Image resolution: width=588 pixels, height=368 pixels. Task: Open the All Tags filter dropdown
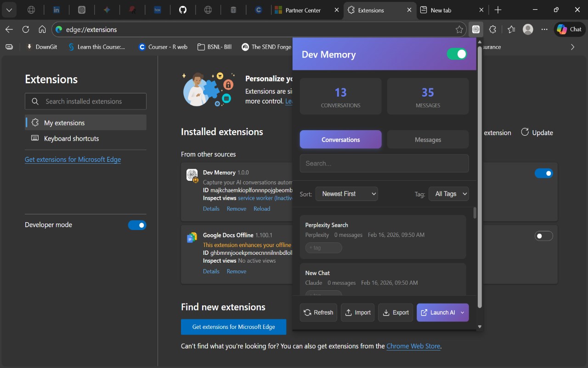pyautogui.click(x=449, y=194)
